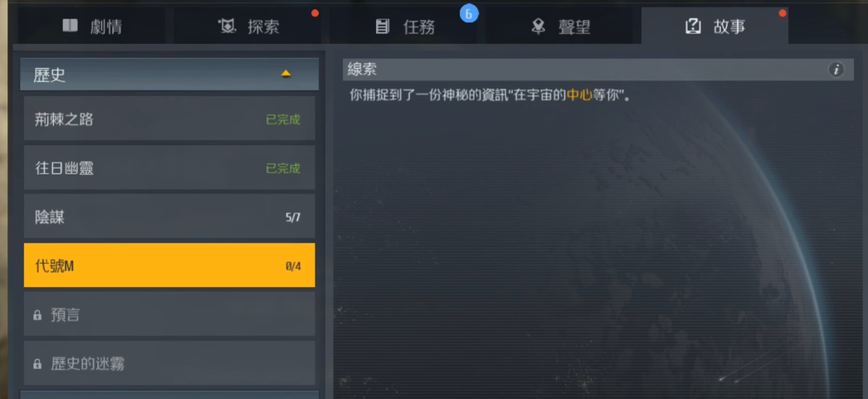
Task: Switch to the 聲望 tab
Action: (x=561, y=26)
